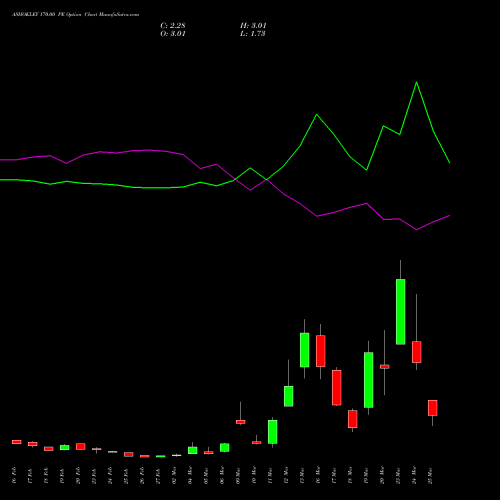Select the green candle for 13 Mar
This screenshot has height=500, width=500.
click(x=305, y=350)
